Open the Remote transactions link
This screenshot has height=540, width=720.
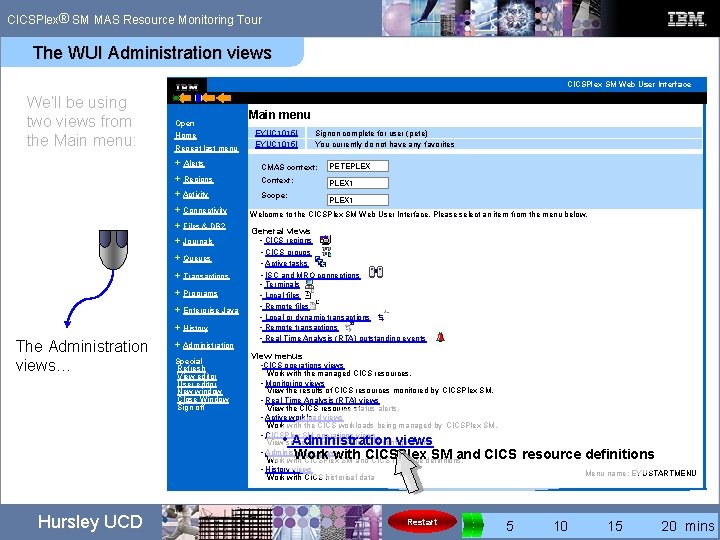point(302,327)
